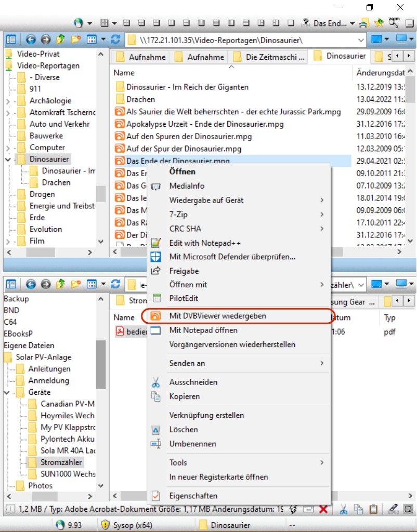417x532 pixels.
Task: Toggle the folder tree icon in the lower pane
Action: tap(11, 284)
